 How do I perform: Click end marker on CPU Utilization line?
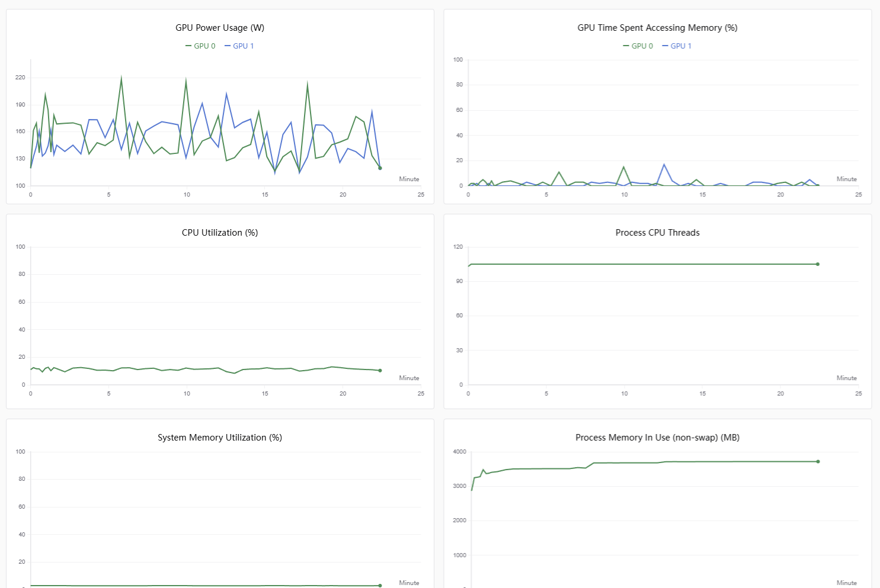380,371
